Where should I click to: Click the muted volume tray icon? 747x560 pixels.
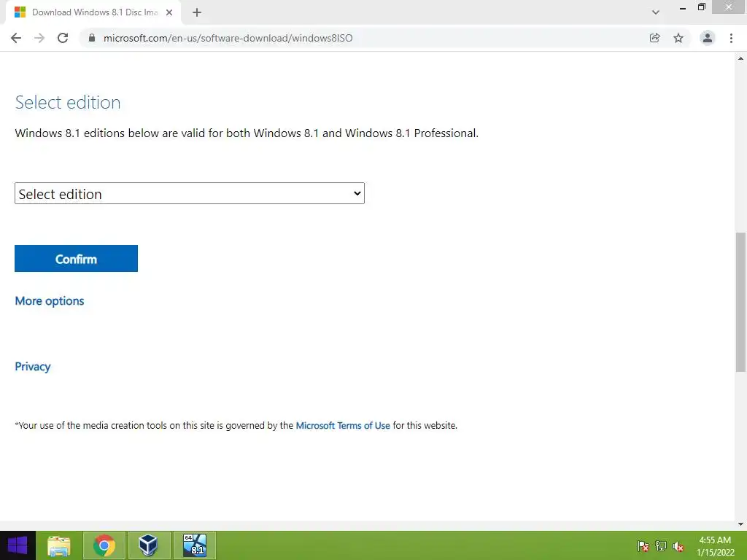tap(678, 546)
